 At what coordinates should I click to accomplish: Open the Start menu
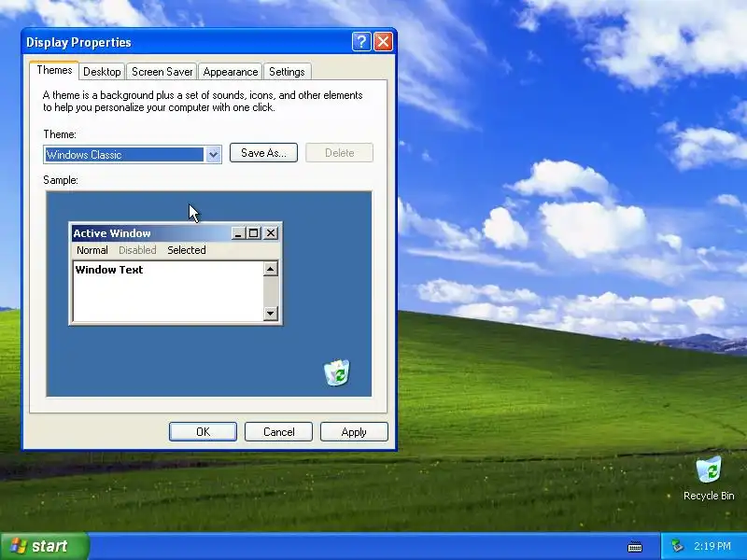[44, 546]
